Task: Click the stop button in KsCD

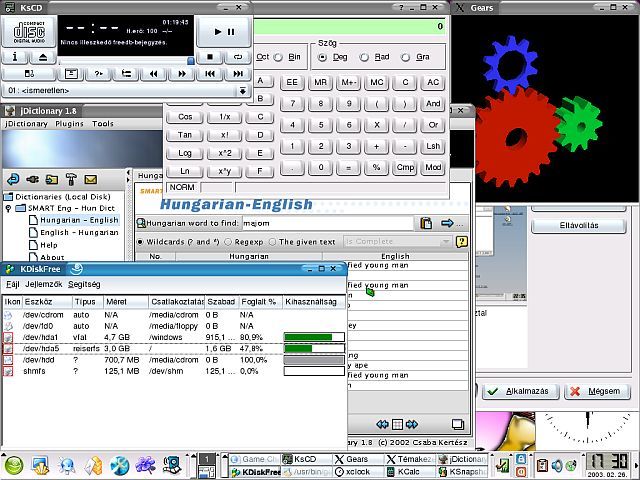Action: point(209,57)
